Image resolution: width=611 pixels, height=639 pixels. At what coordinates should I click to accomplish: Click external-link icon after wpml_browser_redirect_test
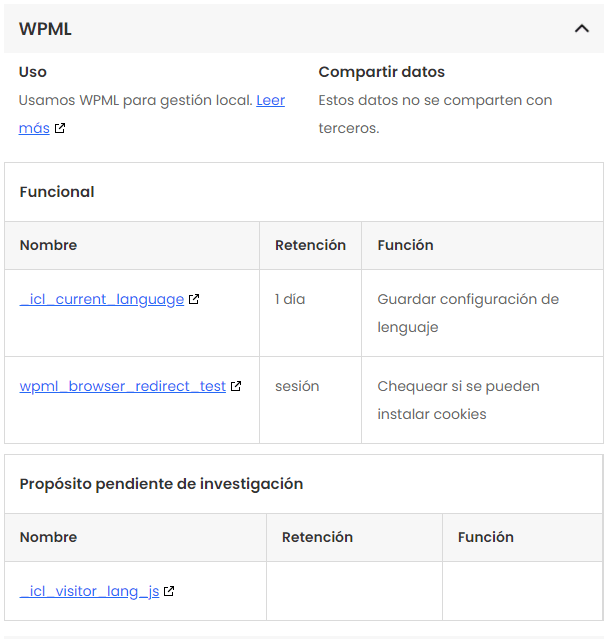[x=236, y=386]
